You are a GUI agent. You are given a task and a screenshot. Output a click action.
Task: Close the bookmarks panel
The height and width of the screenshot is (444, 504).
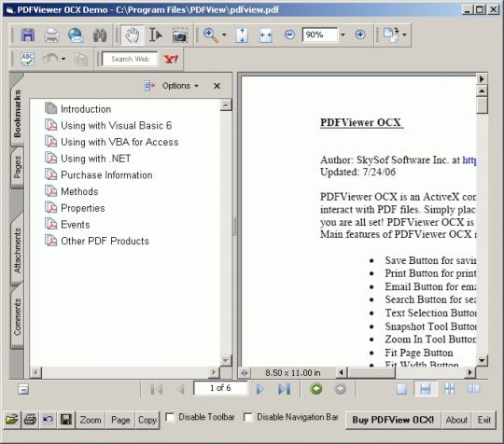(217, 86)
